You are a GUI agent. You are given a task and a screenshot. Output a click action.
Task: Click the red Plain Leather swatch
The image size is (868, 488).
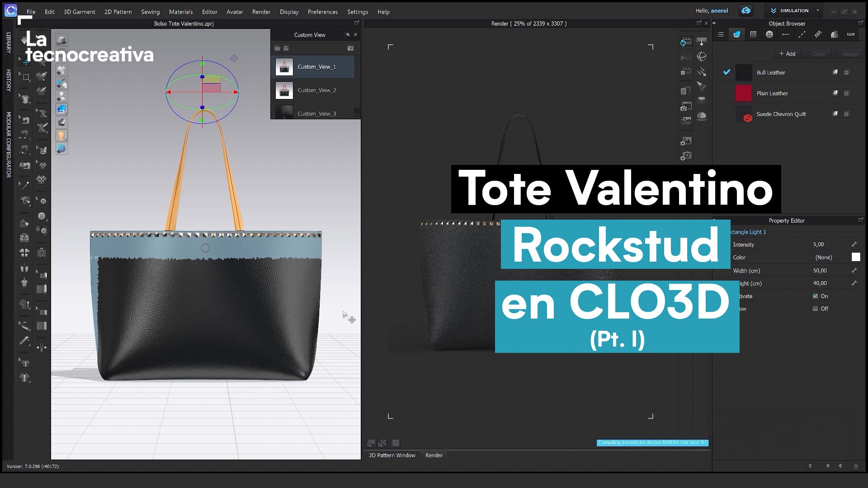click(744, 93)
